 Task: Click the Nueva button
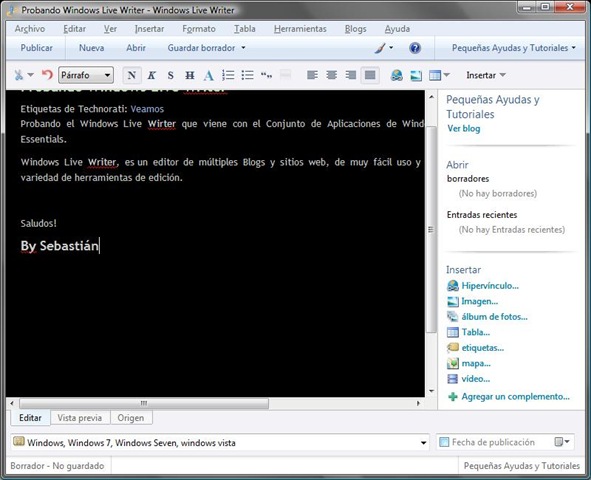click(92, 48)
